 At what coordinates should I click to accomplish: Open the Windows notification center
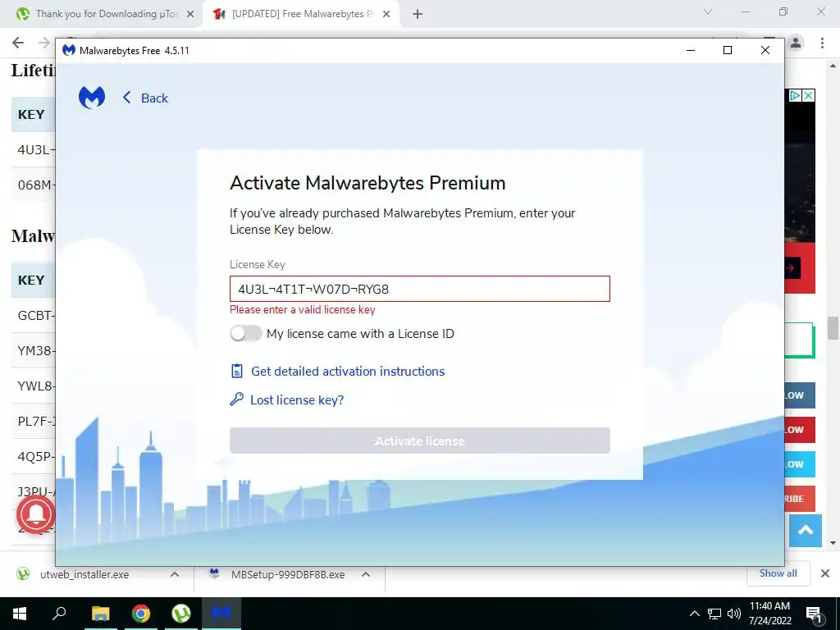[x=815, y=614]
